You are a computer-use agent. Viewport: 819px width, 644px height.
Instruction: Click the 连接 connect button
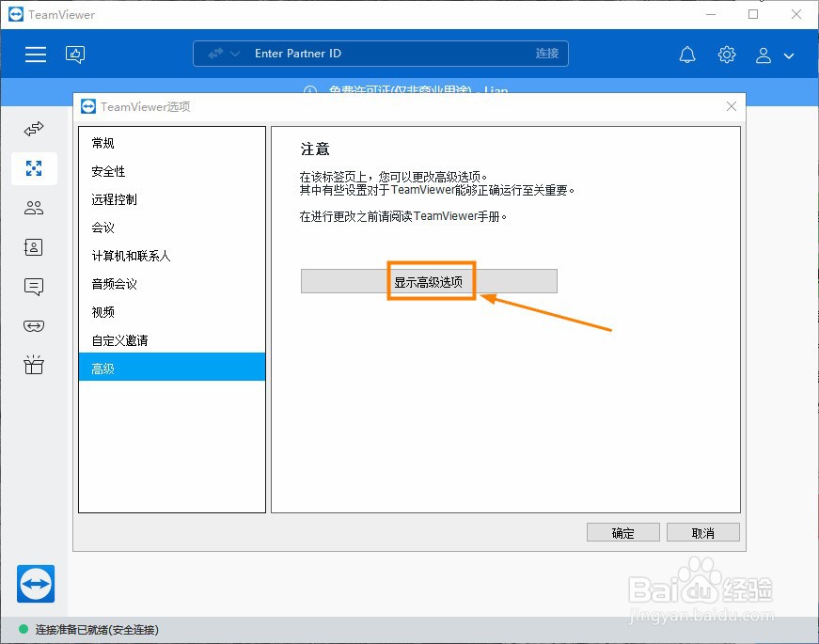[547, 54]
